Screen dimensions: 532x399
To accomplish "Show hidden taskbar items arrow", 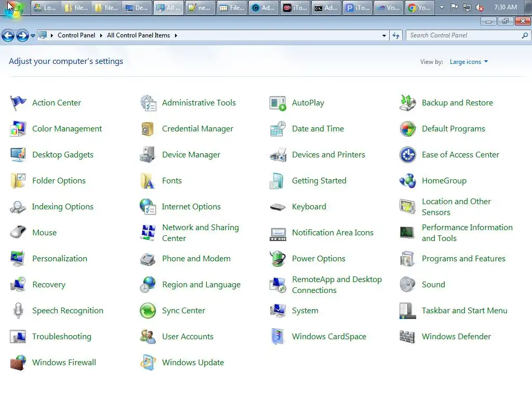I will point(442,7).
